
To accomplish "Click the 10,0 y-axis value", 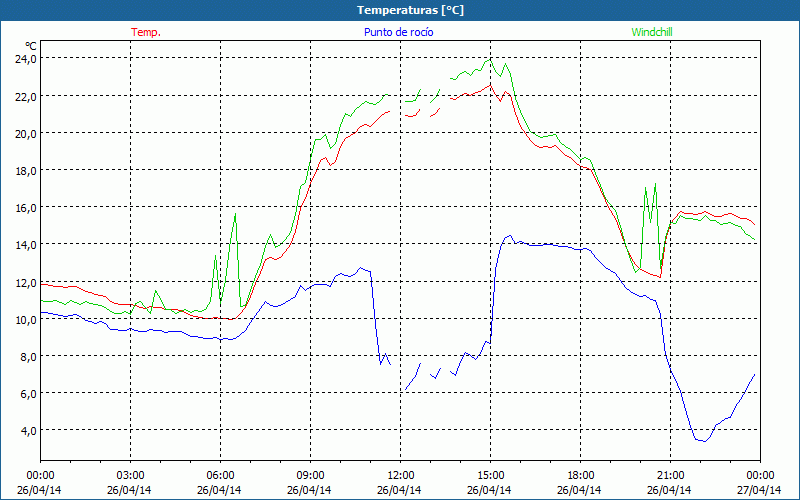I will [26, 319].
